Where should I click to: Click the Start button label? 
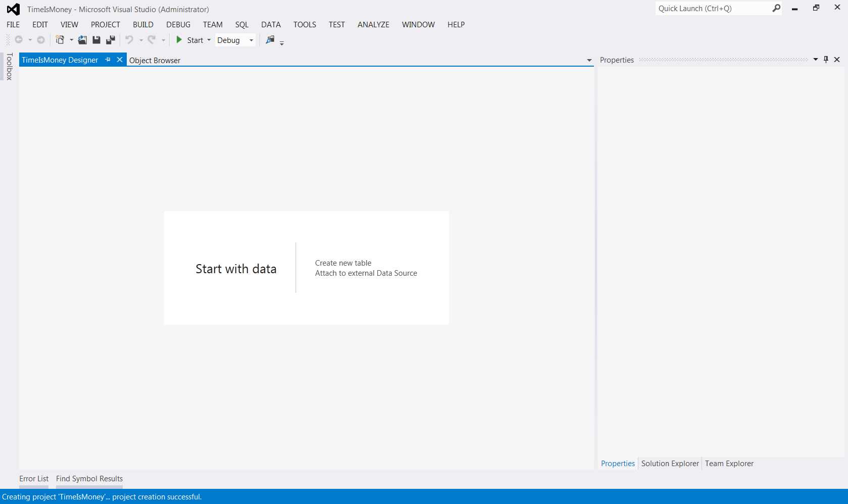tap(195, 40)
